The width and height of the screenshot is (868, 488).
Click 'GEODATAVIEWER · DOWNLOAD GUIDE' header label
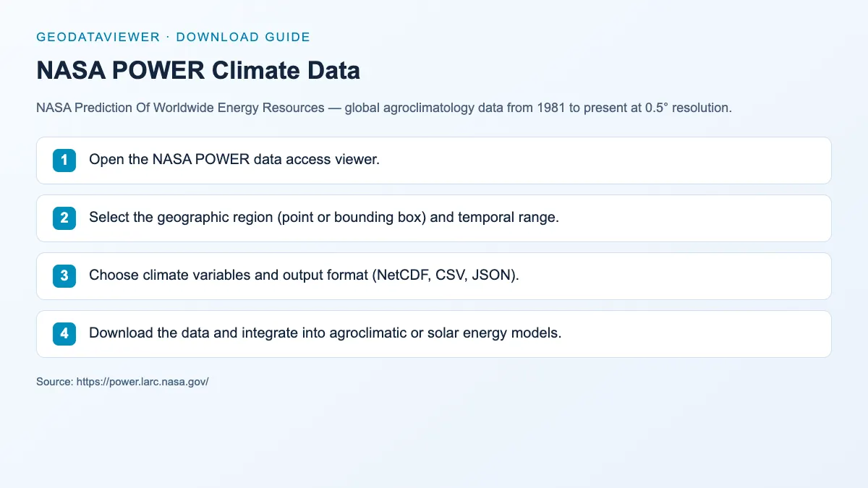[173, 37]
